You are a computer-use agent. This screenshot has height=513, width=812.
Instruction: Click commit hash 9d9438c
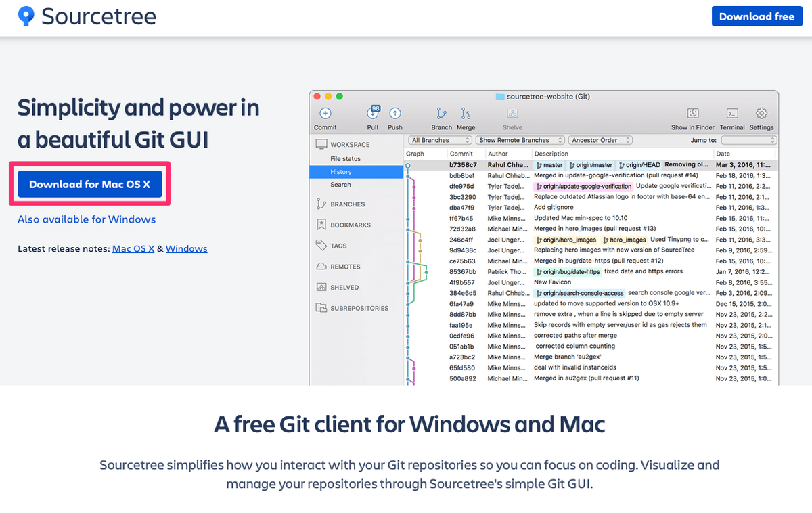(x=463, y=250)
